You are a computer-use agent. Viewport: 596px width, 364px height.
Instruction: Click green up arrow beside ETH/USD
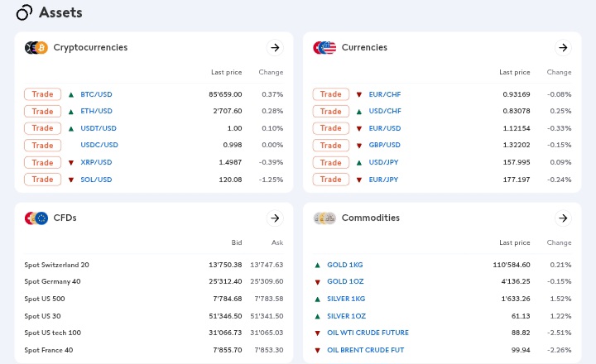click(70, 112)
